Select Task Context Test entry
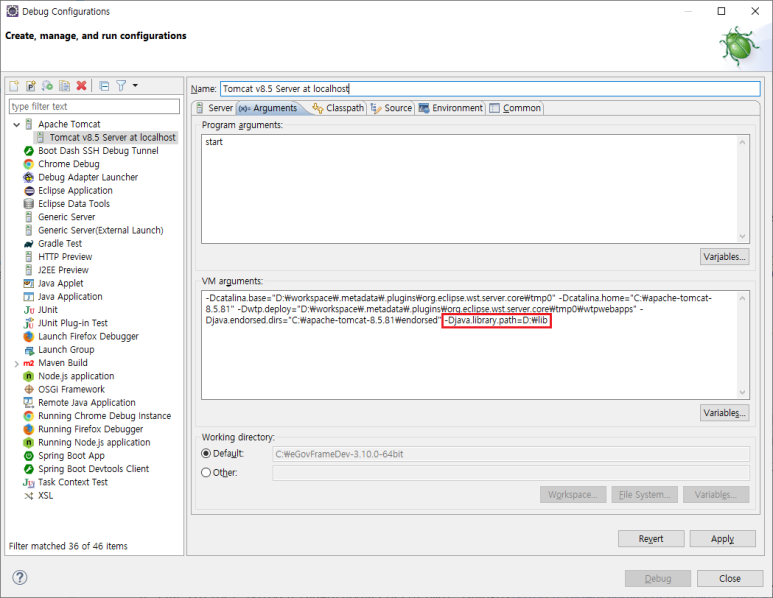 [x=73, y=483]
